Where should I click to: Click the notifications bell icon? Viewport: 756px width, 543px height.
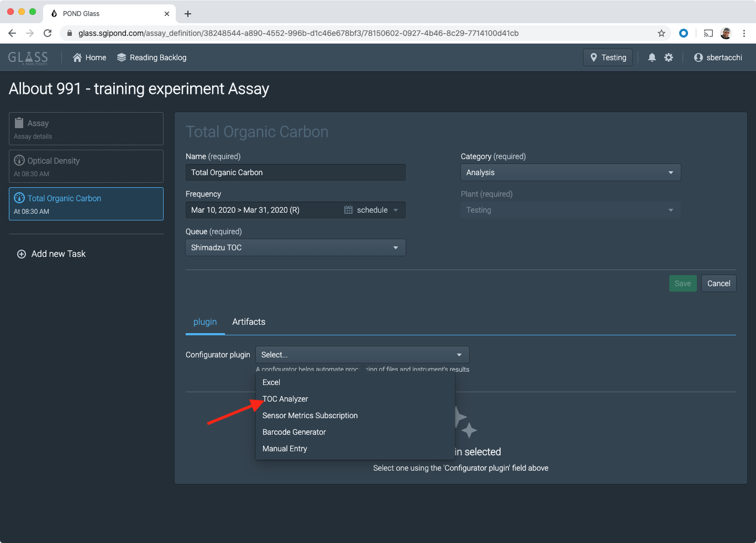coord(652,57)
